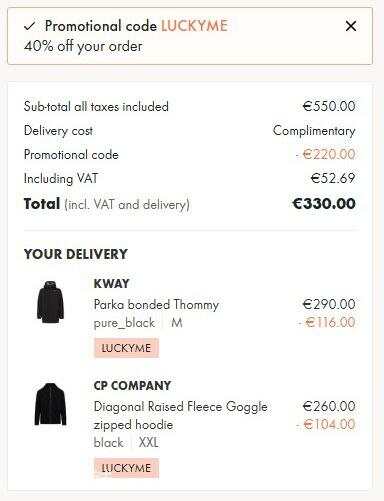Click the -€220.00 promotional discount amount
This screenshot has width=384, height=501.
325,154
